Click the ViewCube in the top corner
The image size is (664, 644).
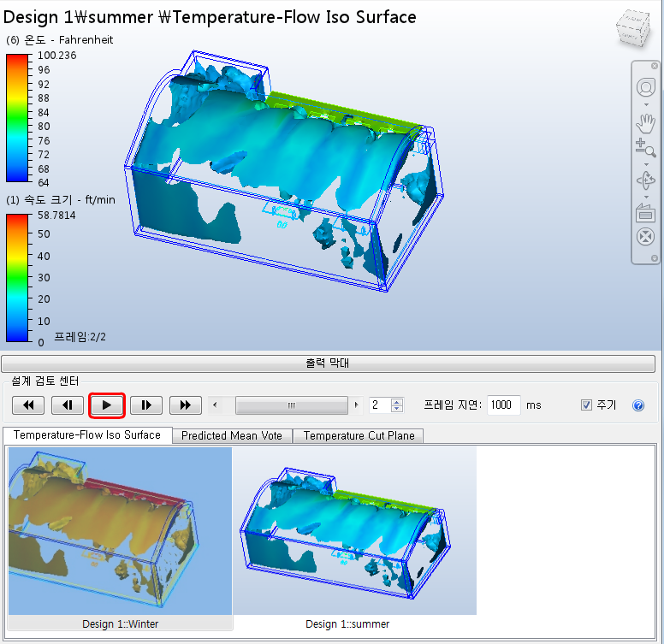tap(633, 29)
